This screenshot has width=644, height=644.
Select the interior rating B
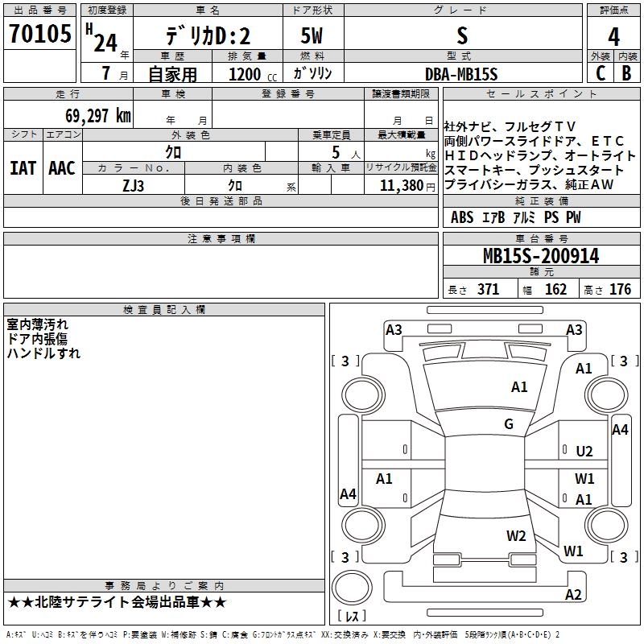click(x=626, y=73)
